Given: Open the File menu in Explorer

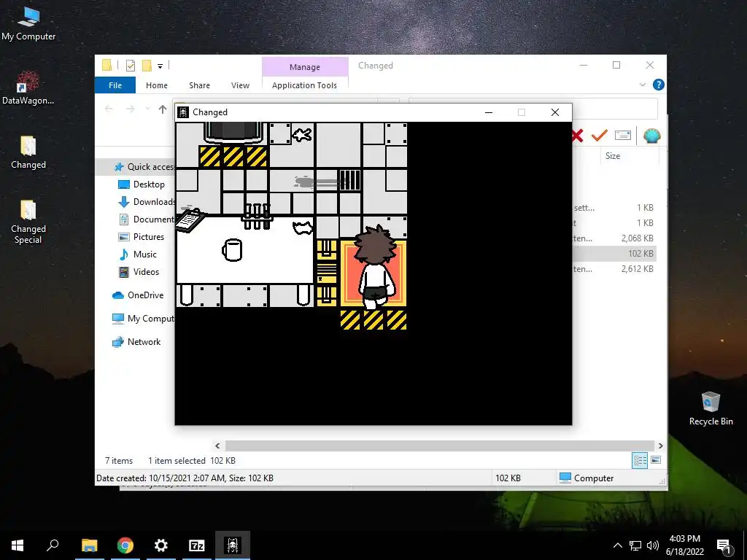Looking at the screenshot, I should click(115, 85).
